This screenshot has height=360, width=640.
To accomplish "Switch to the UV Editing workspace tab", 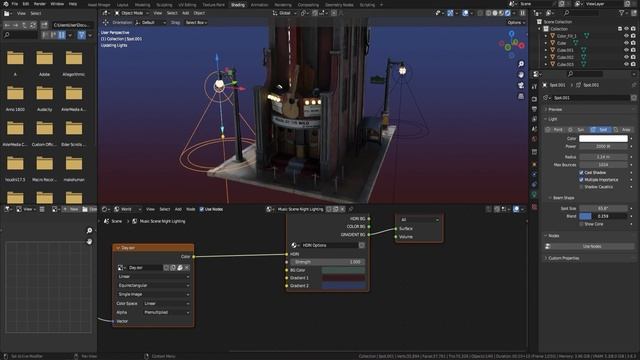I will tap(187, 5).
